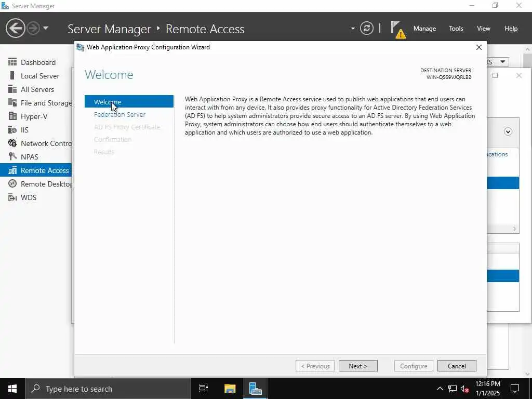Click the DESTINATION SERVER name text

pos(448,77)
